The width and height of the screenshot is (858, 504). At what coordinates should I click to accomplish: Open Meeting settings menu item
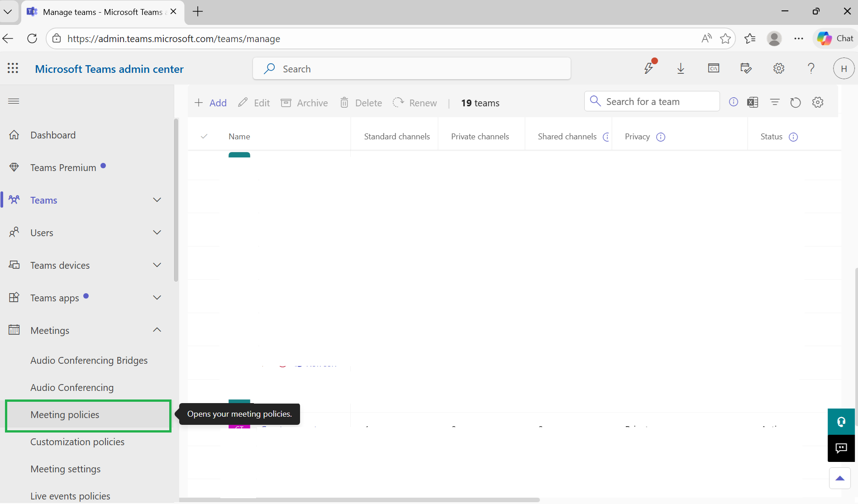point(66,469)
